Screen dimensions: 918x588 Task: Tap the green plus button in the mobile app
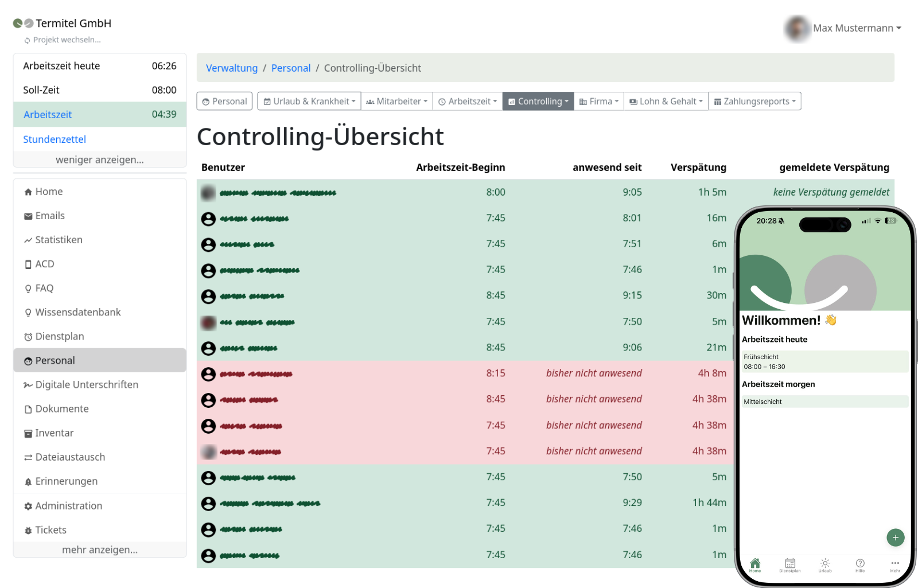895,538
